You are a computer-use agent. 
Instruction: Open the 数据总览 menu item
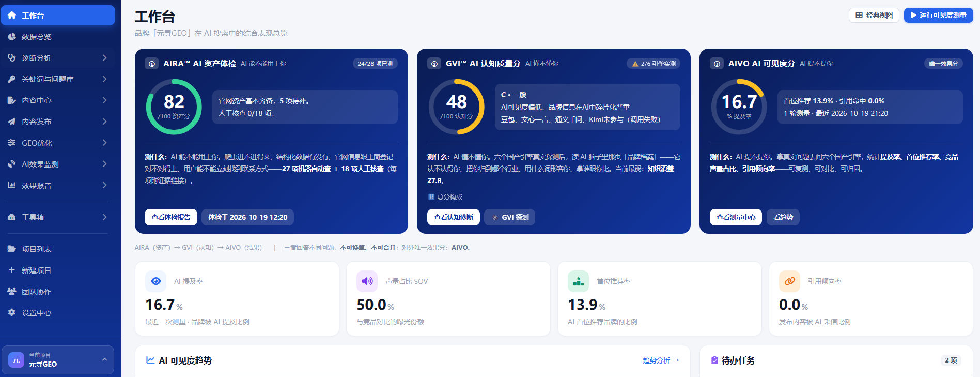point(58,37)
